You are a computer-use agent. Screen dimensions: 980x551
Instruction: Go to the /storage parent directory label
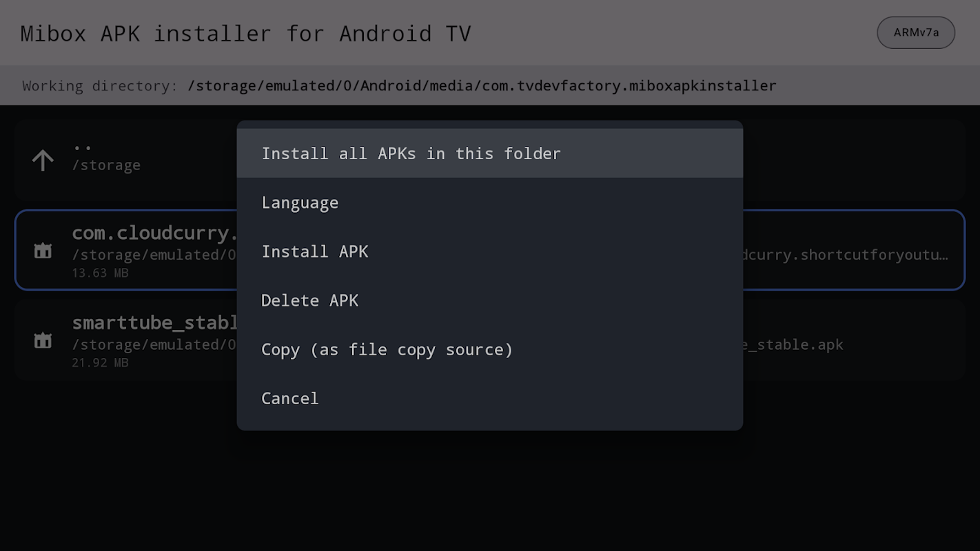click(106, 165)
